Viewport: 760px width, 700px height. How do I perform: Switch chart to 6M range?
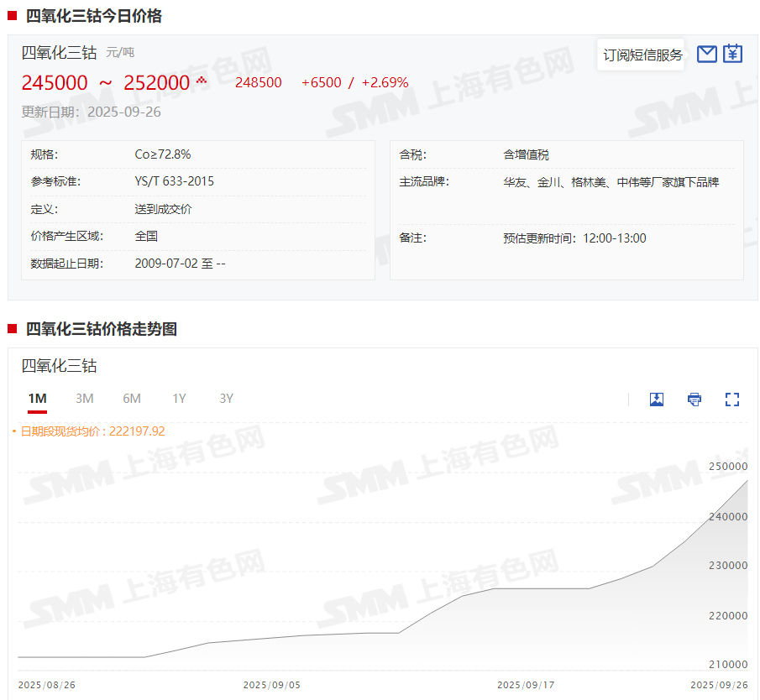tap(132, 399)
